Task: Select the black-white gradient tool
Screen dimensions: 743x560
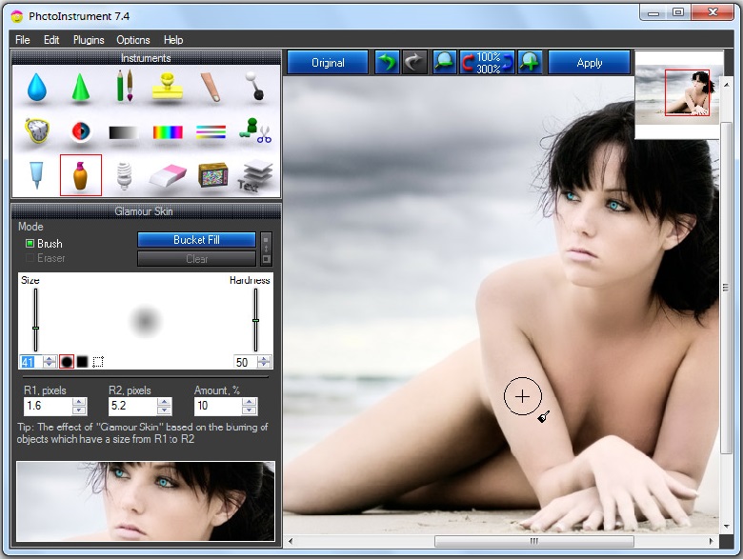Action: click(124, 132)
